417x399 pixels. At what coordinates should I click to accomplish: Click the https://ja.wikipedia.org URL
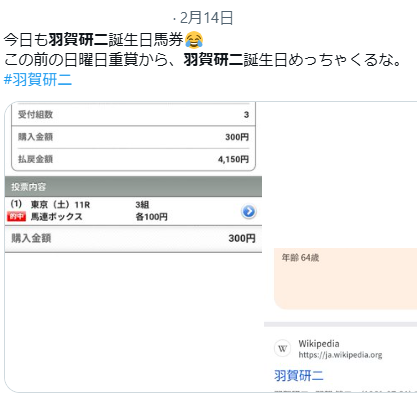pos(340,355)
